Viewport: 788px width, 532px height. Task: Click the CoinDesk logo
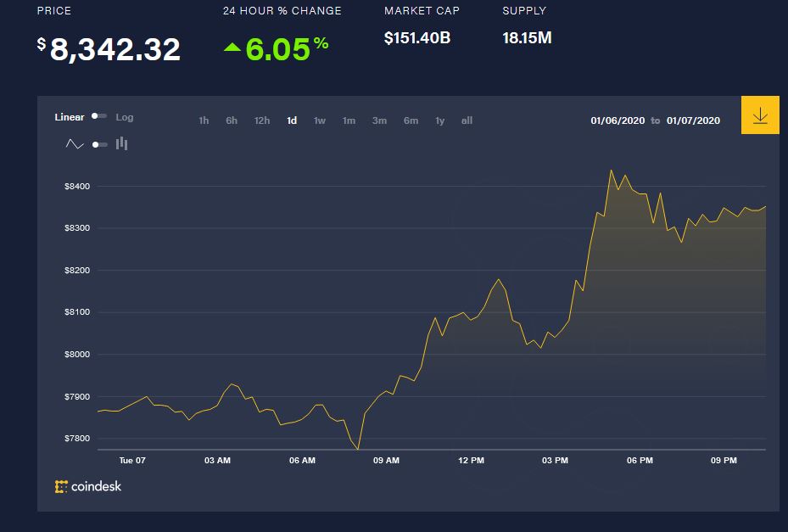(88, 486)
